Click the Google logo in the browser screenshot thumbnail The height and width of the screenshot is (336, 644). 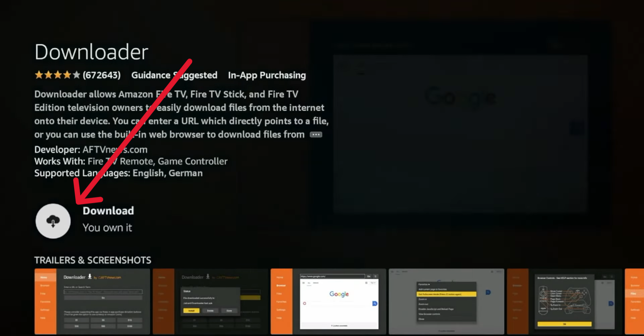tap(339, 294)
